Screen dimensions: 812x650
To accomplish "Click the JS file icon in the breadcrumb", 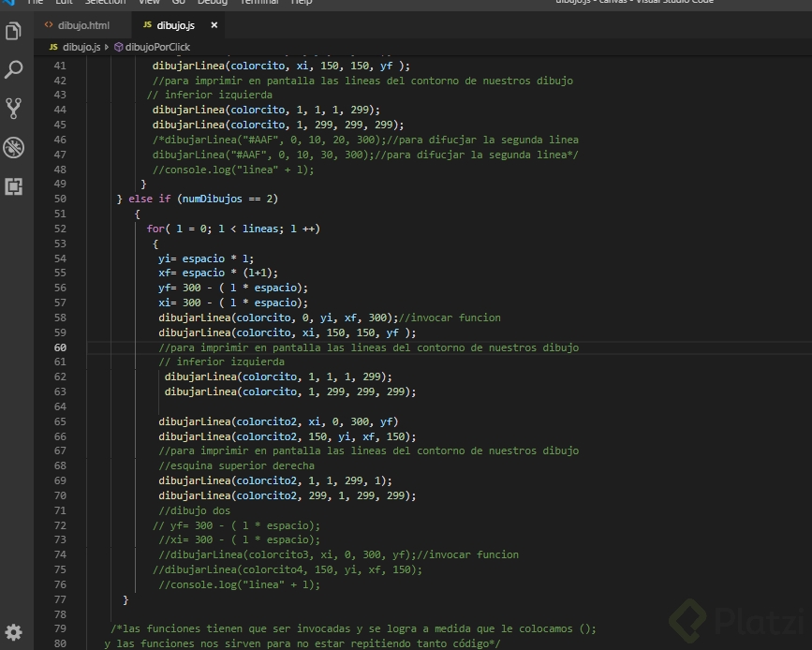I will click(53, 47).
